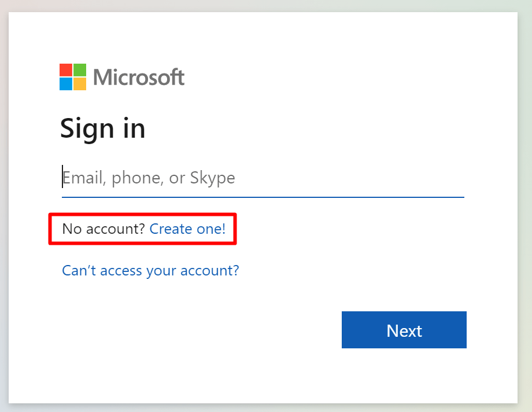The height and width of the screenshot is (412, 532).
Task: Click the word "Email" in the placeholder
Action: coord(83,178)
